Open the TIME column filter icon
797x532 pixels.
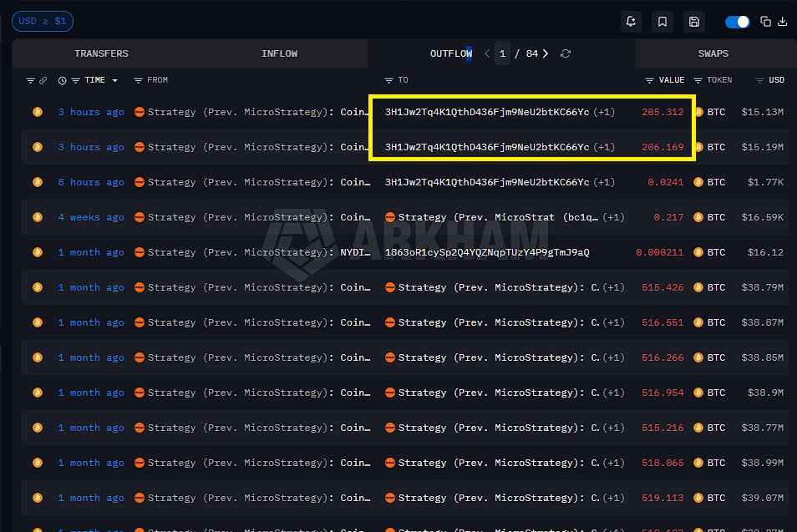click(x=76, y=80)
